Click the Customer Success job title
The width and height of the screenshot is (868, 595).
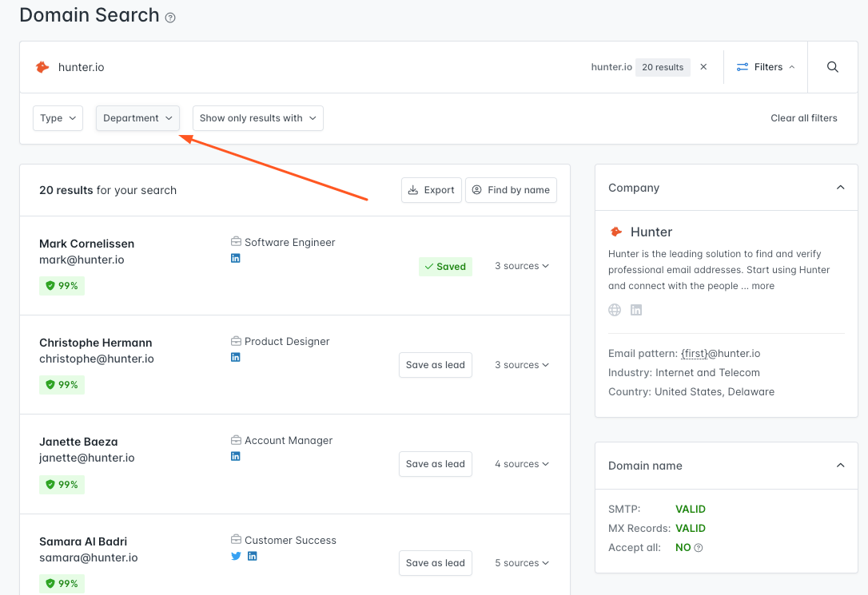[x=291, y=540]
